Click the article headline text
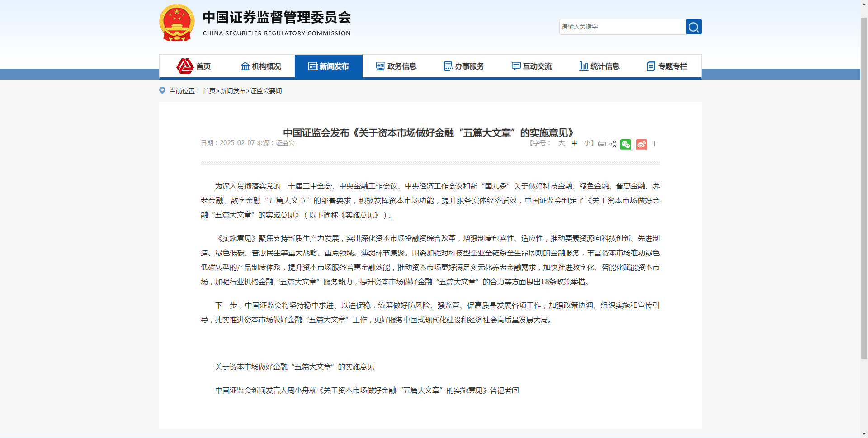868x438 pixels. click(429, 132)
